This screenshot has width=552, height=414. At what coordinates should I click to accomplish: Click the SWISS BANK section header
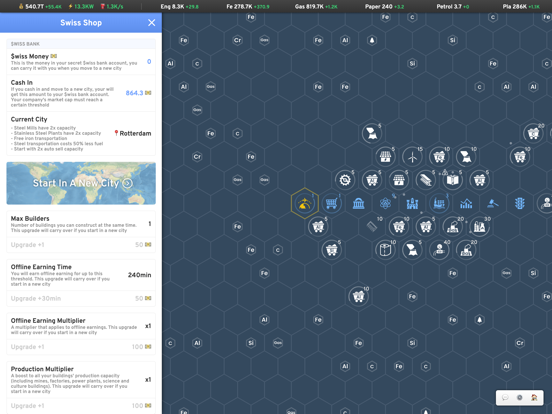[x=25, y=44]
